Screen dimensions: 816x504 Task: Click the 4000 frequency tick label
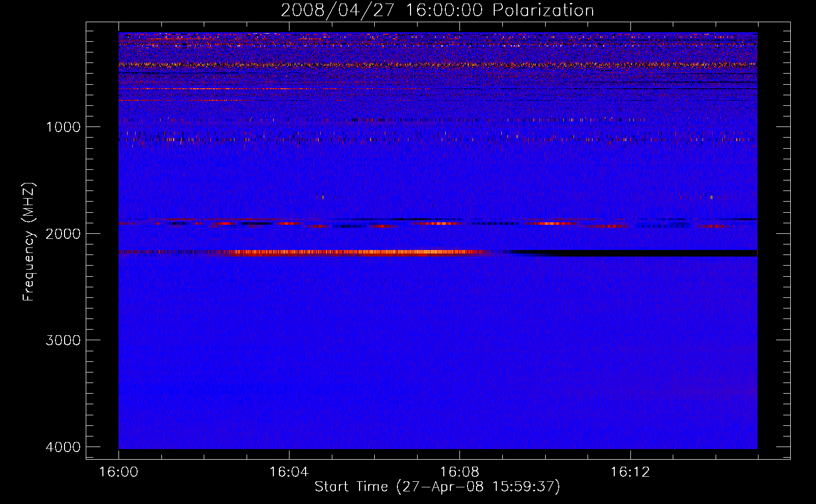63,447
